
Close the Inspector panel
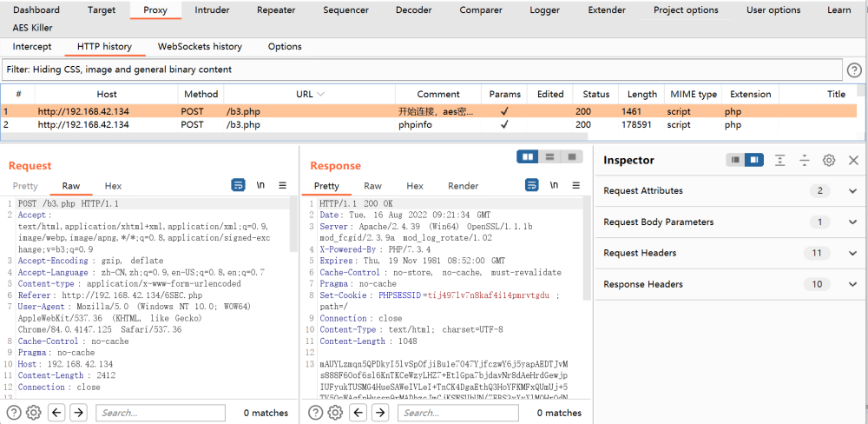(x=853, y=160)
